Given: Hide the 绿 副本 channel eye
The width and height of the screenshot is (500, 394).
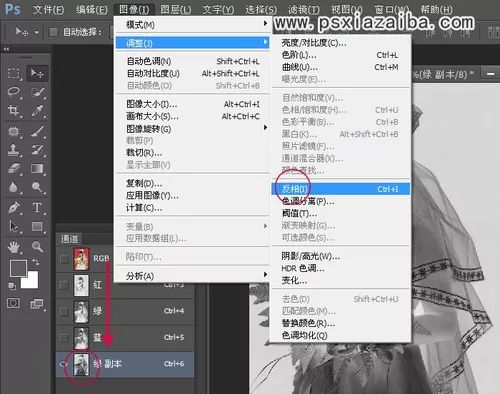Looking at the screenshot, I should [x=64, y=364].
